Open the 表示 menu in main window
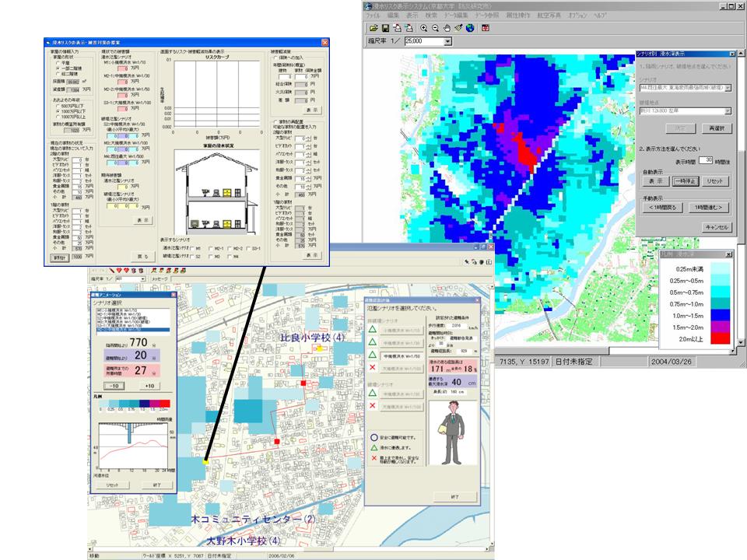 (412, 16)
